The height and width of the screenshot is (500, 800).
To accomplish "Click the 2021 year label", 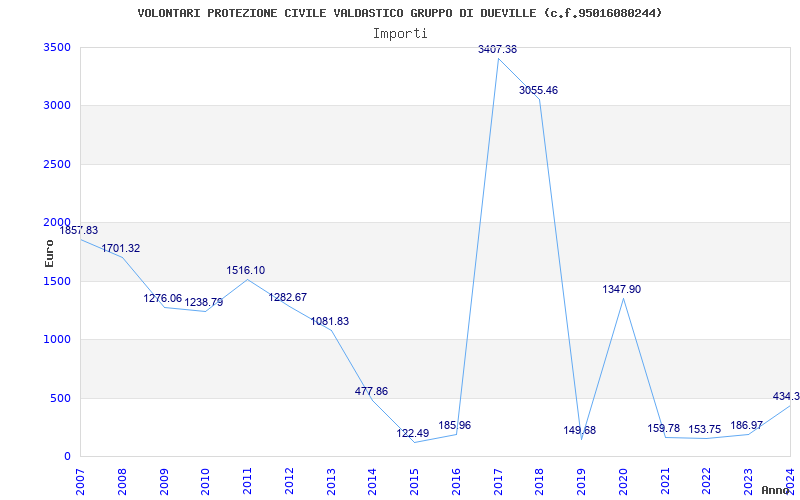I will point(665,481).
